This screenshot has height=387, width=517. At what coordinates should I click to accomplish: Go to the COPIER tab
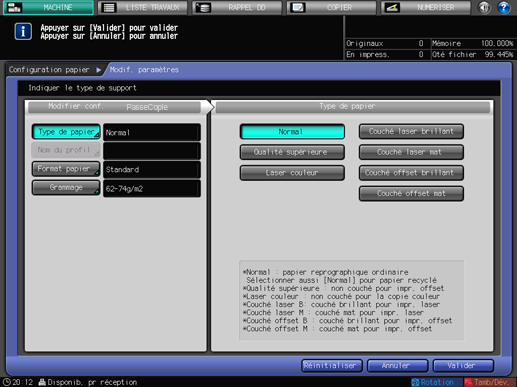[332, 7]
